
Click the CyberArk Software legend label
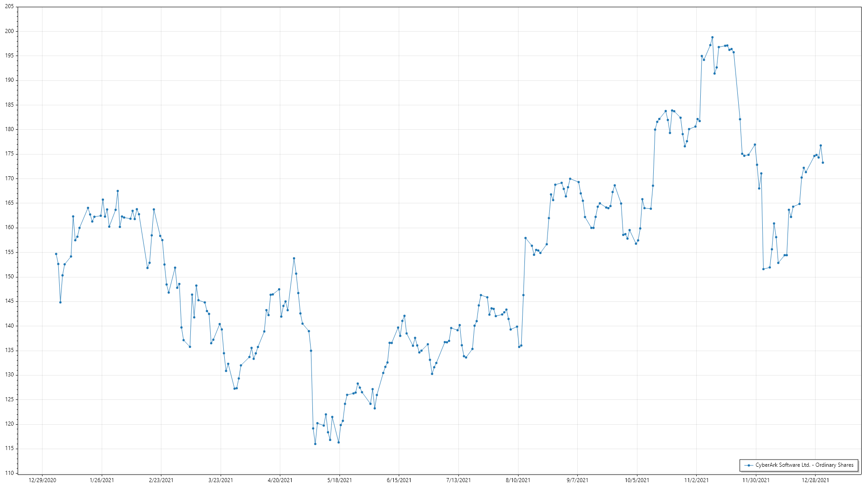coord(804,465)
